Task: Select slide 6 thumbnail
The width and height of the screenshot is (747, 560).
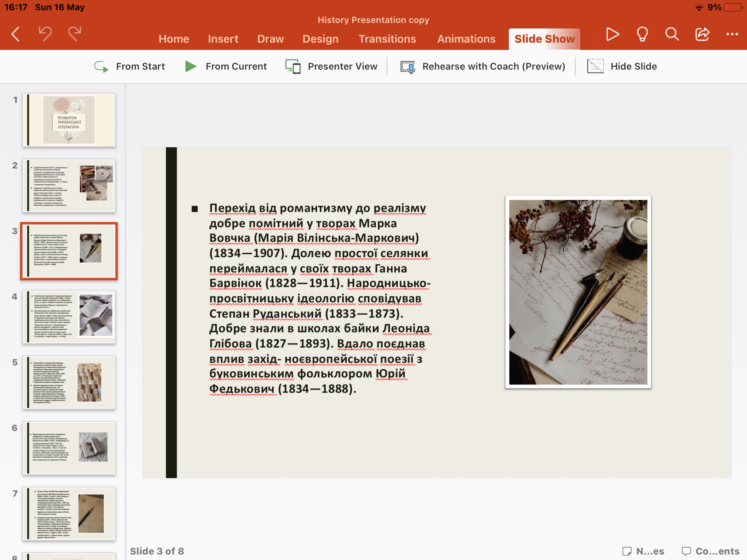Action: [x=69, y=448]
